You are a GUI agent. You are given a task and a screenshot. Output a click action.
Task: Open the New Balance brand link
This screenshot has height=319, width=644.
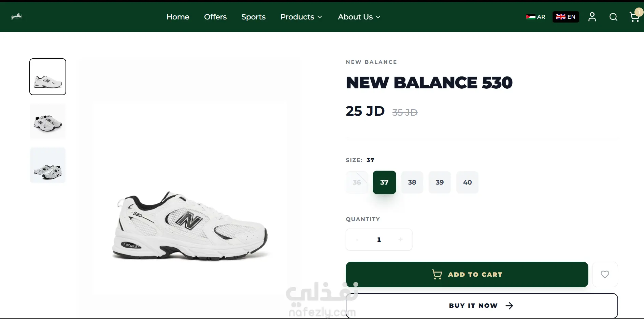pyautogui.click(x=371, y=62)
